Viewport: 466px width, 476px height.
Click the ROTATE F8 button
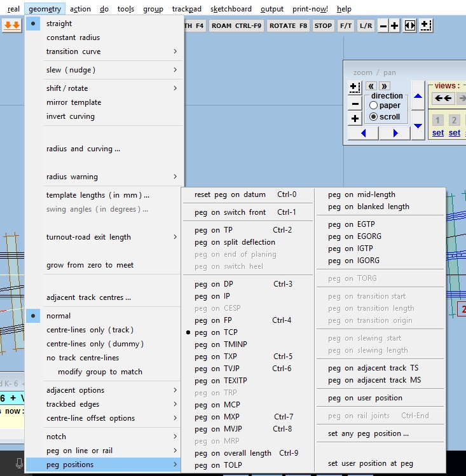pyautogui.click(x=287, y=25)
